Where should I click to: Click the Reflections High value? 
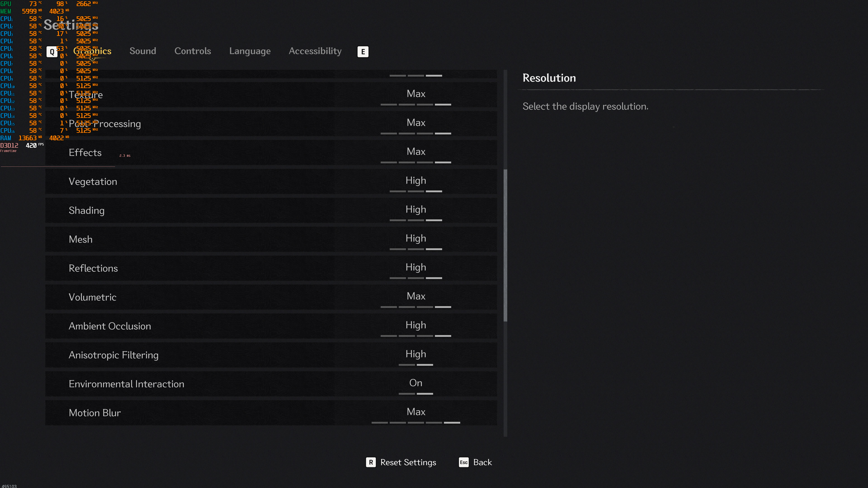pyautogui.click(x=415, y=267)
